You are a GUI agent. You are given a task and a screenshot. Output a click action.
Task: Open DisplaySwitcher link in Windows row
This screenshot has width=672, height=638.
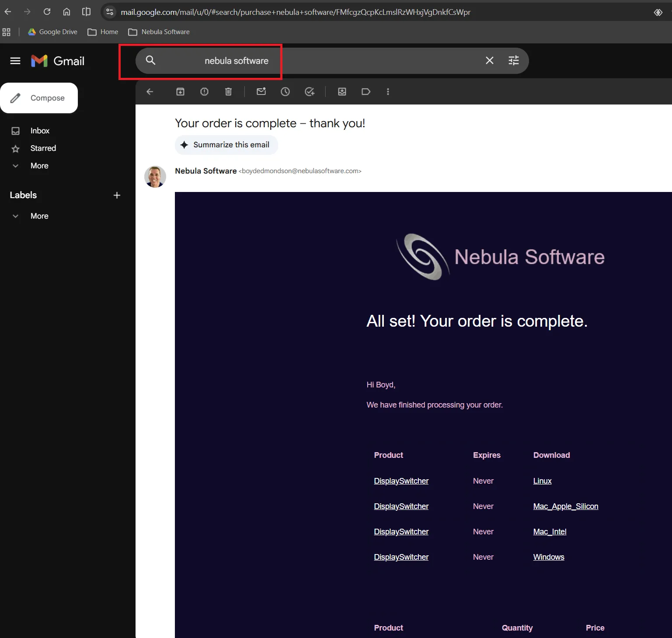401,557
